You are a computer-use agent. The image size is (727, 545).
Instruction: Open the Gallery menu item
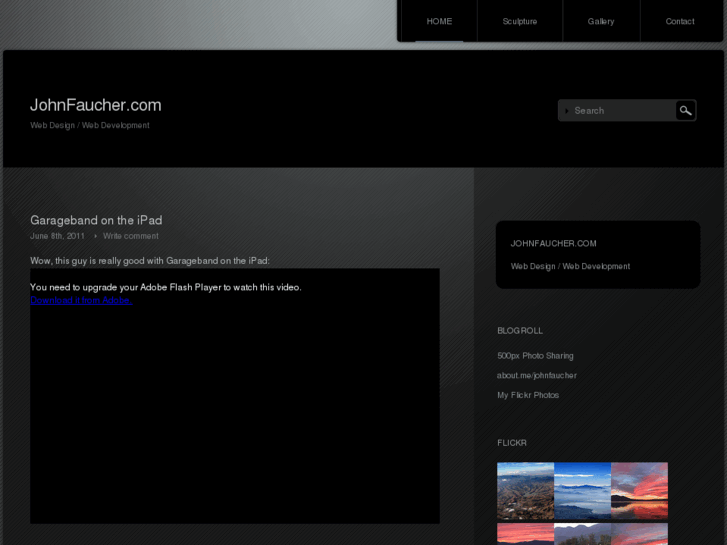pos(601,21)
